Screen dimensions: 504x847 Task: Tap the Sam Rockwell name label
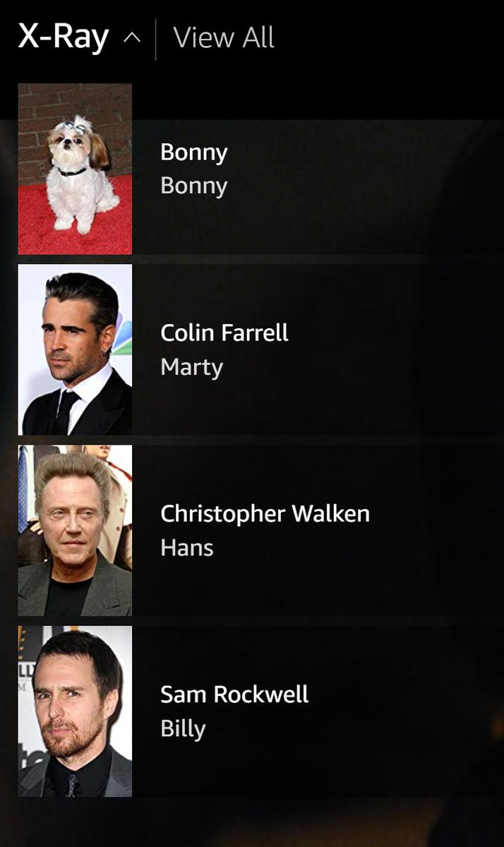click(x=234, y=694)
